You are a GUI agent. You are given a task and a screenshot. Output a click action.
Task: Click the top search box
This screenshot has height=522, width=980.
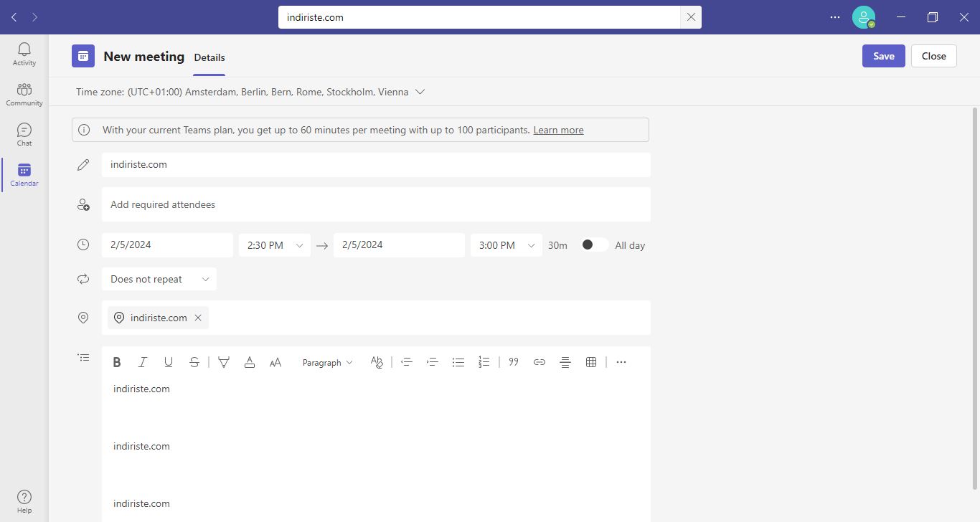coord(479,17)
